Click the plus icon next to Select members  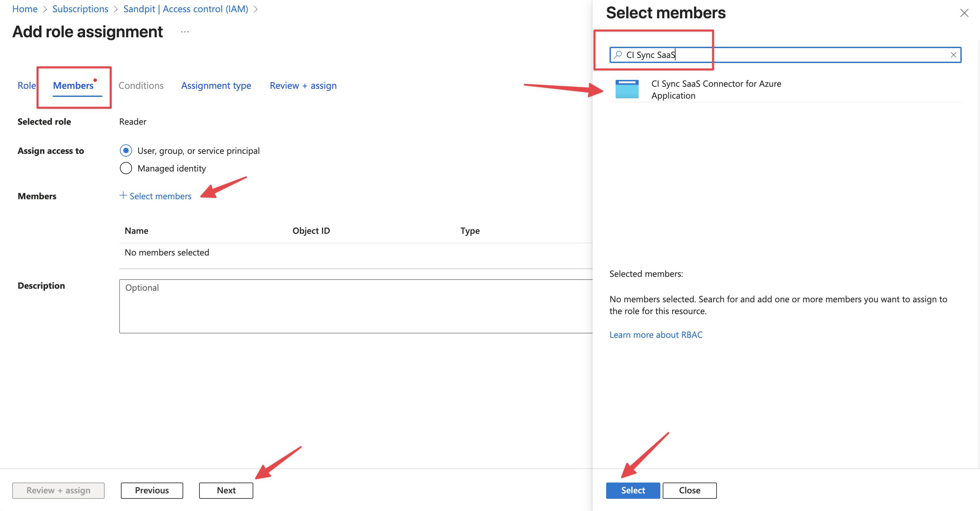123,195
